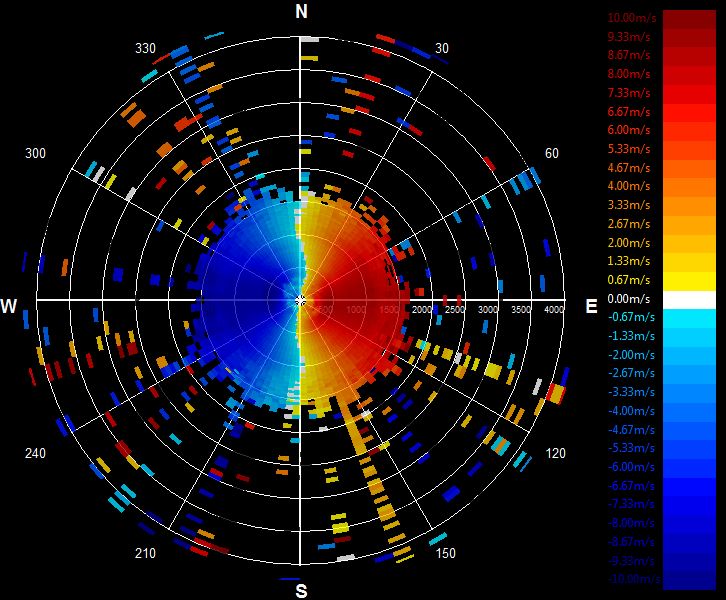Select the 8.67m/s legend label
726x600 pixels.
629,55
